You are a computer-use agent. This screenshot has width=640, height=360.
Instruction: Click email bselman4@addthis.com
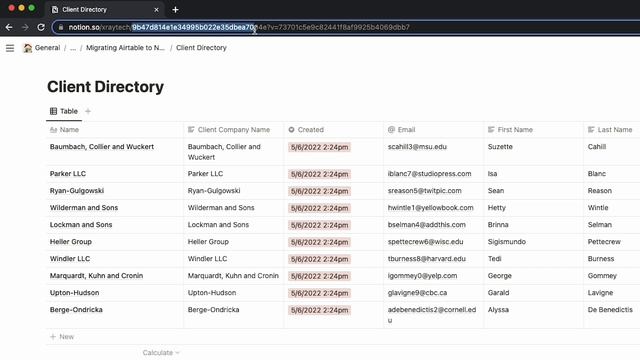pos(427,225)
